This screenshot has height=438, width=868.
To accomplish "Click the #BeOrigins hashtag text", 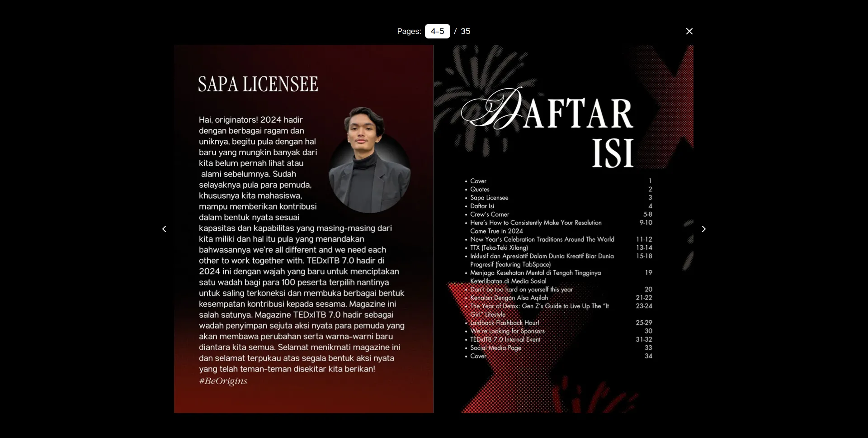I will pyautogui.click(x=223, y=381).
